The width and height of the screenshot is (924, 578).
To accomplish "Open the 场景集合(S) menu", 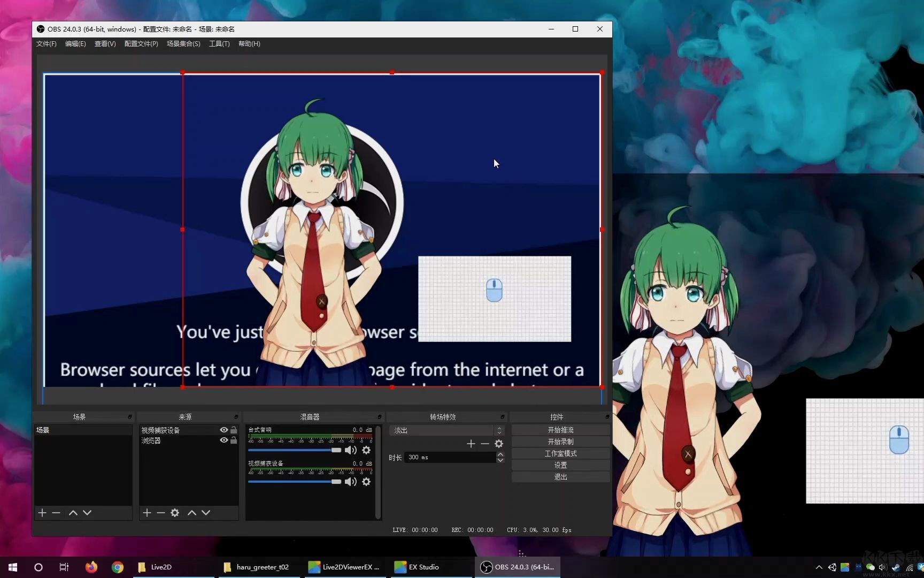I will (183, 44).
